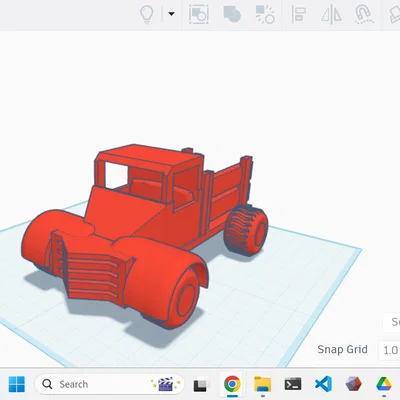Open Google Drive from taskbar
The image size is (400, 400).
pyautogui.click(x=384, y=384)
